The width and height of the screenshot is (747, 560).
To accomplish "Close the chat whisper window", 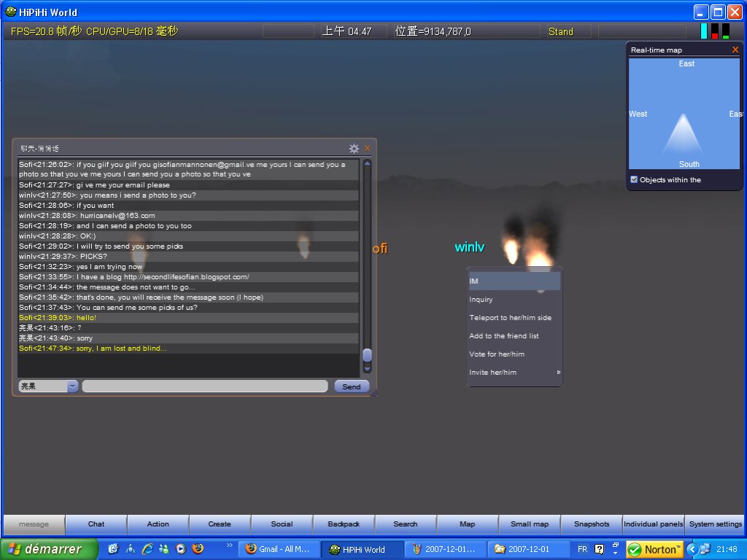I will tap(368, 148).
